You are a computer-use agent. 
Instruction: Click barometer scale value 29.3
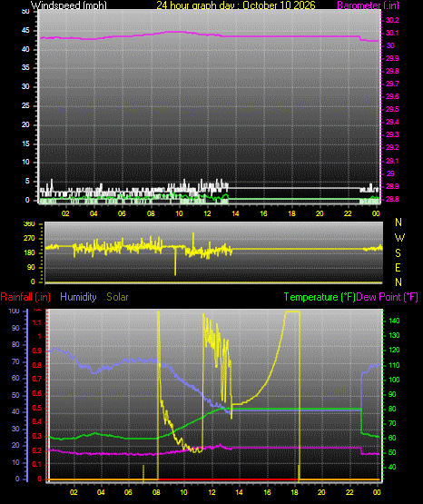(x=392, y=134)
